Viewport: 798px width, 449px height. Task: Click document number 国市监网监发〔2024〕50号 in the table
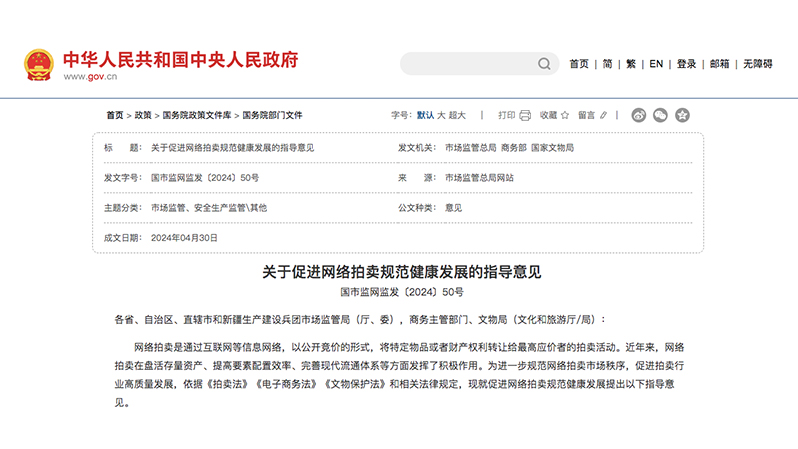pyautogui.click(x=205, y=178)
